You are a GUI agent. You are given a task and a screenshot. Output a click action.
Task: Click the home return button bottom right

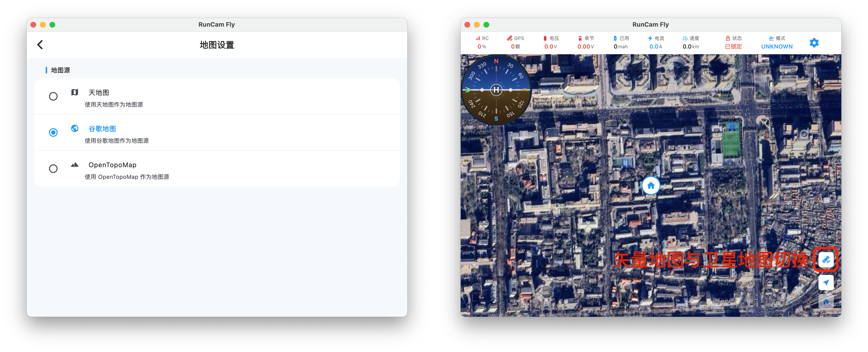(x=826, y=302)
